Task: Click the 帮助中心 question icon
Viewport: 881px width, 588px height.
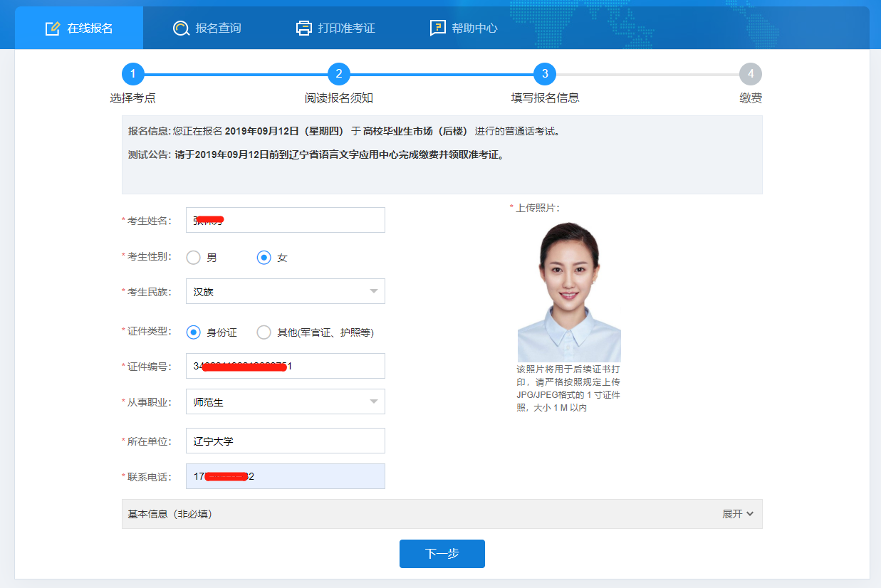Action: (x=438, y=28)
